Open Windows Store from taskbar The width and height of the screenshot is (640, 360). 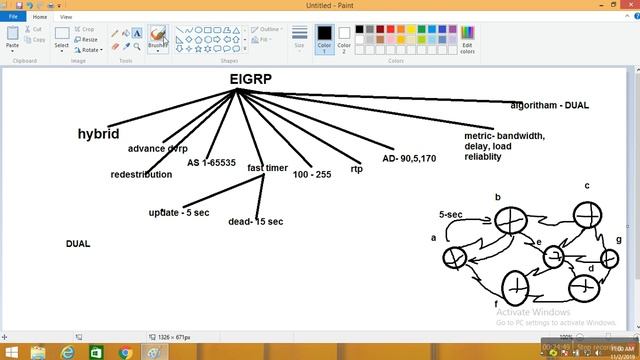pyautogui.click(x=96, y=352)
